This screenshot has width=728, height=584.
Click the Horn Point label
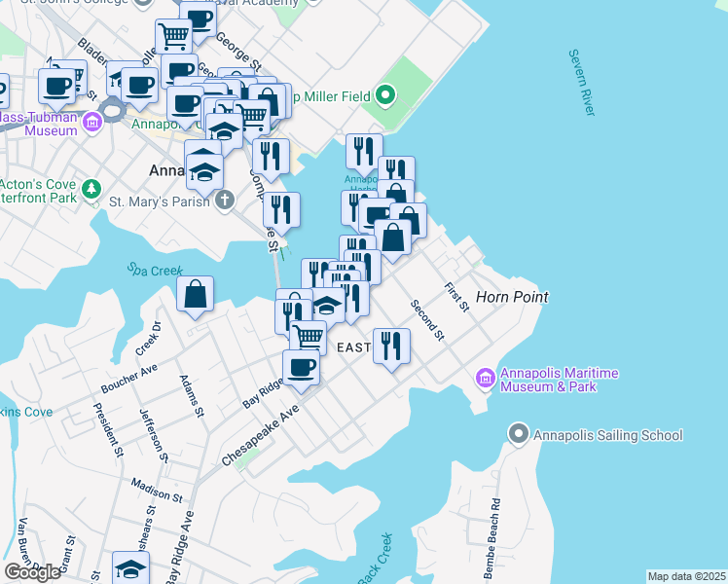tap(513, 297)
